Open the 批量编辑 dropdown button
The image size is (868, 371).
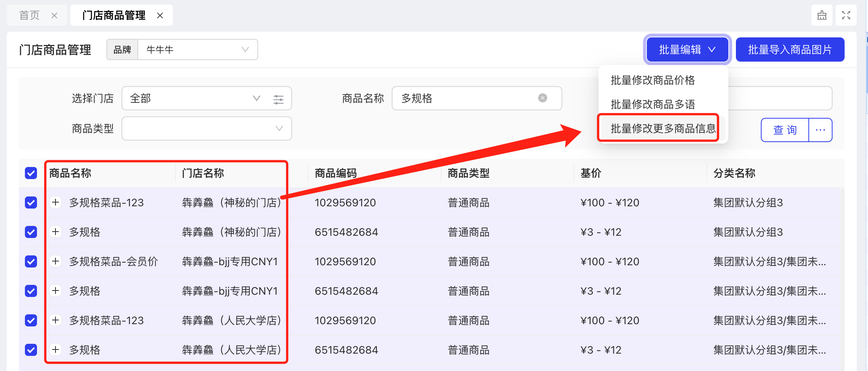click(687, 49)
